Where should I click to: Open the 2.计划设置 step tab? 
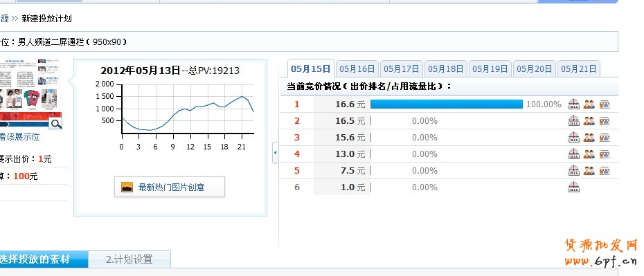(129, 259)
